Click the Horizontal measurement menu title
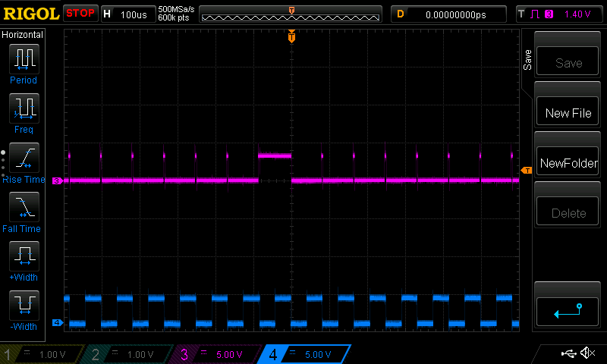 pyautogui.click(x=22, y=34)
